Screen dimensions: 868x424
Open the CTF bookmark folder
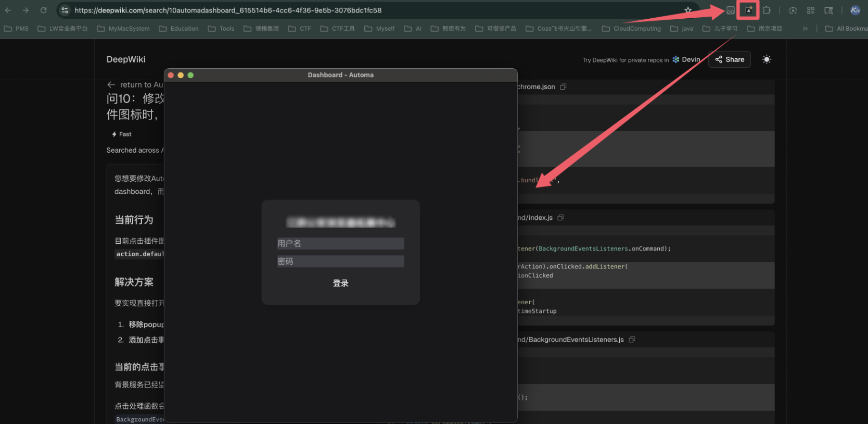(300, 29)
